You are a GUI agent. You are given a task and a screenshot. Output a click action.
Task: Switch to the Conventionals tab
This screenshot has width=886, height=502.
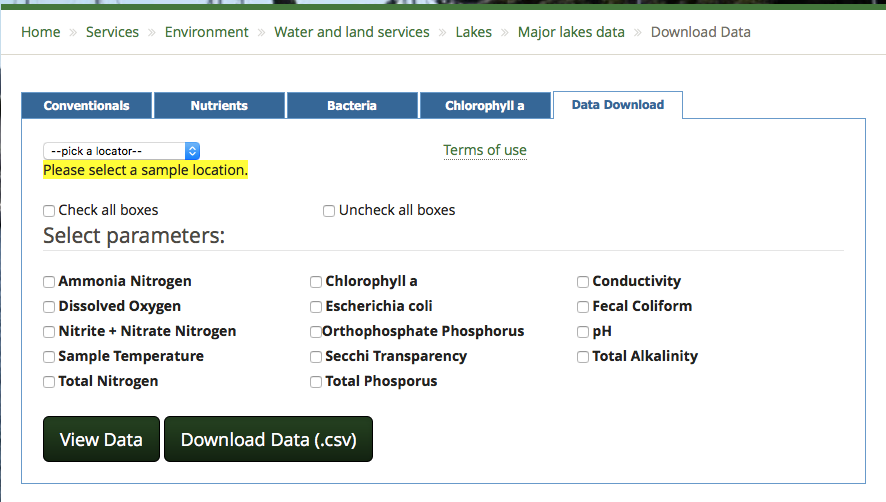(x=87, y=105)
